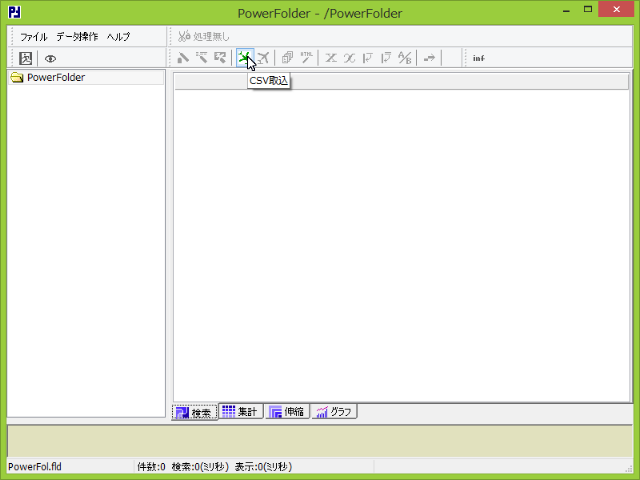The image size is (640, 480).
Task: Click the gray CSV export icon beside CSV取込
Action: [x=263, y=58]
